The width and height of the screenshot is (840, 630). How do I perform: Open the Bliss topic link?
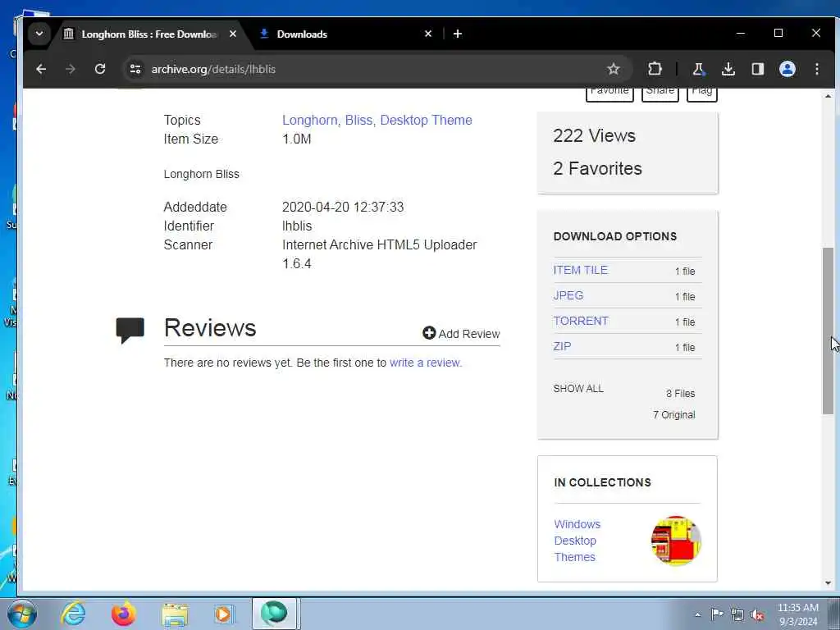pos(357,120)
